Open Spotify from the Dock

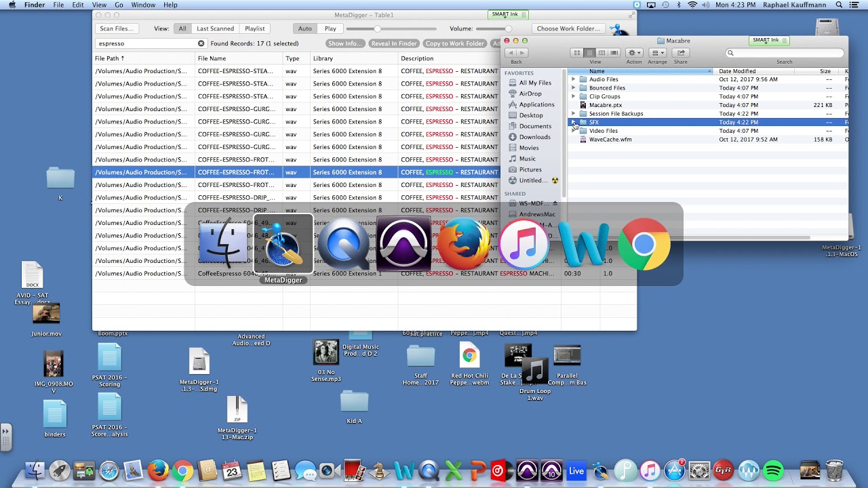click(773, 470)
